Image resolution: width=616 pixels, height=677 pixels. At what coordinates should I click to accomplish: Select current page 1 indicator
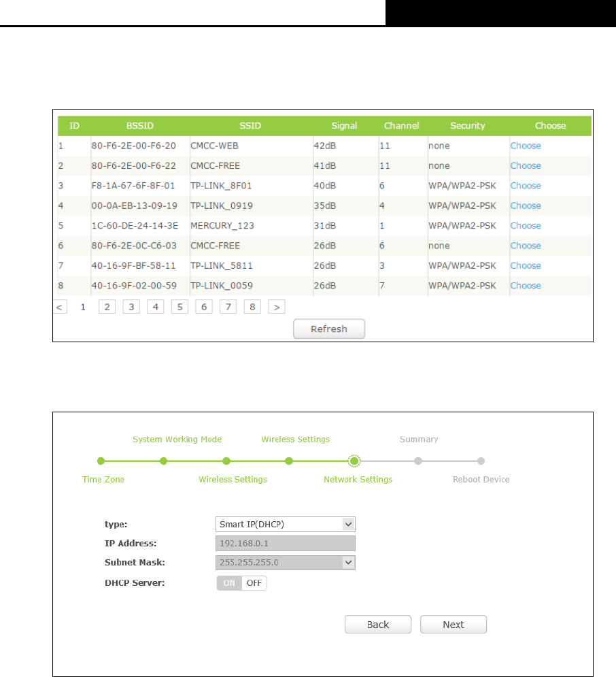[x=83, y=307]
